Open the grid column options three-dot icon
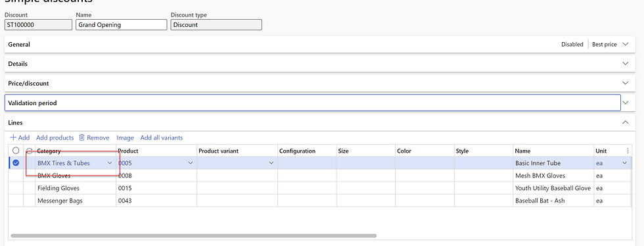Screen dimensions: 644x246 pyautogui.click(x=628, y=151)
